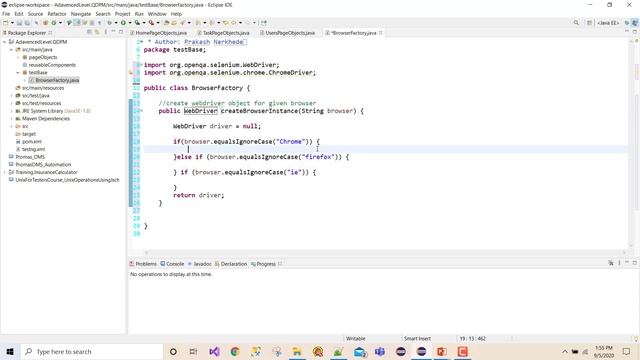Switch to the Console tab
The width and height of the screenshot is (640, 360).
172,264
